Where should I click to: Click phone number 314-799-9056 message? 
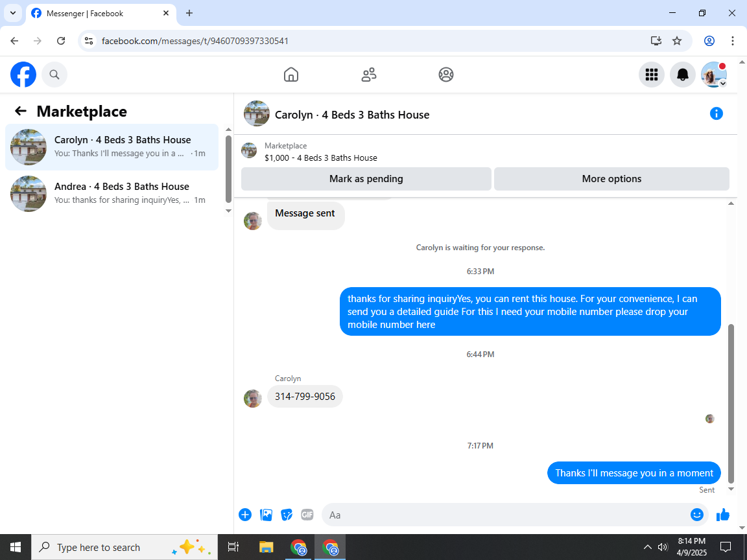pos(305,396)
